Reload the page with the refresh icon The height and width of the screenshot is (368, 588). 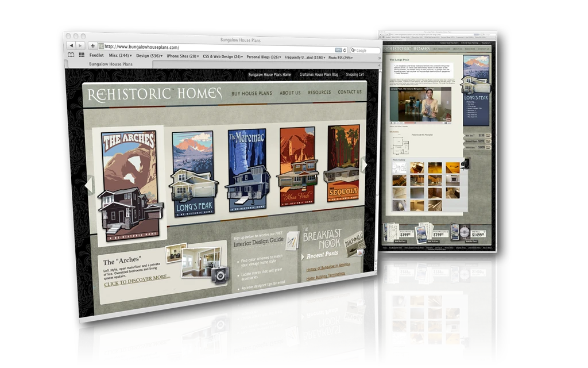[x=345, y=50]
